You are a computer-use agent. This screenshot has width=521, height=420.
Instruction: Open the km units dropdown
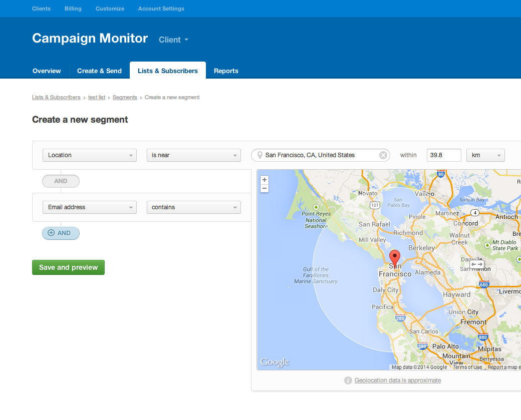pos(485,155)
